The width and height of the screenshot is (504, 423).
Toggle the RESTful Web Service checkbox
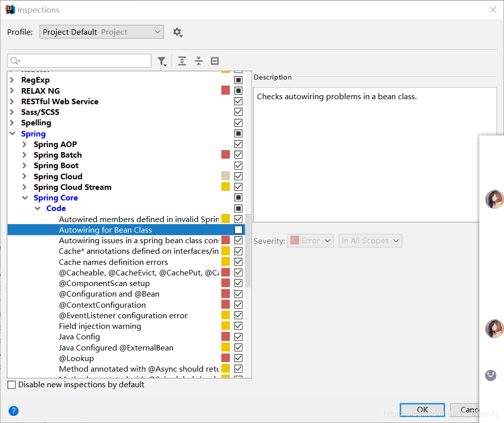[238, 101]
